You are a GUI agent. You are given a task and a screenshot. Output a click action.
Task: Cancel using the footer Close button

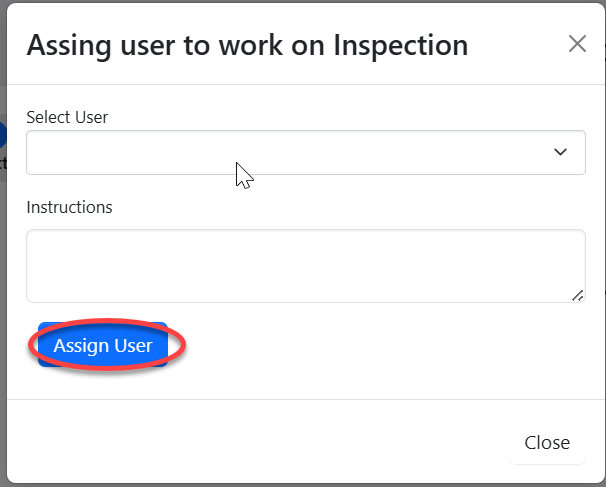pyautogui.click(x=547, y=442)
